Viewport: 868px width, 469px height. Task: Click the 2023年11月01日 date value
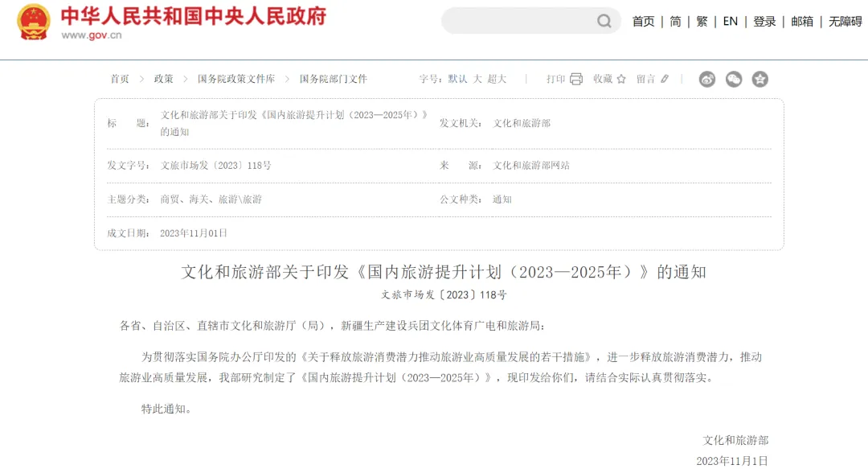click(x=194, y=232)
